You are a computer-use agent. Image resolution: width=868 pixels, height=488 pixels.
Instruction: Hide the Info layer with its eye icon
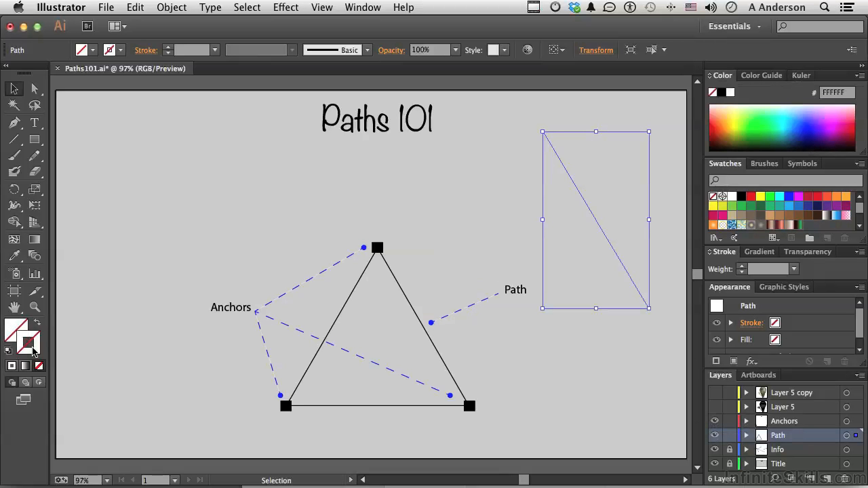click(715, 449)
